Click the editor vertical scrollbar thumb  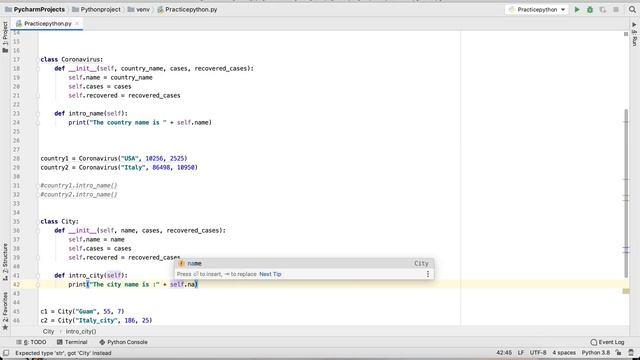(626, 194)
